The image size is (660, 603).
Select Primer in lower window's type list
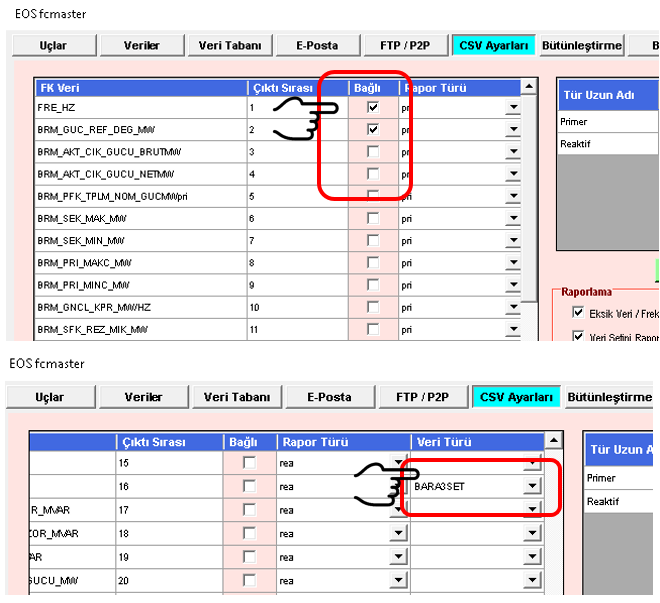pos(619,478)
